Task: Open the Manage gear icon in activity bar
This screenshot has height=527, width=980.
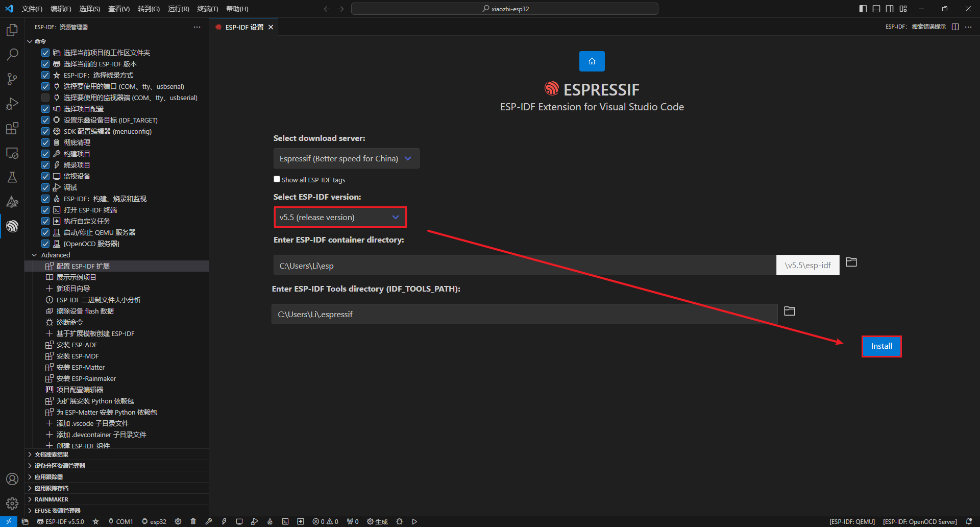Action: tap(12, 504)
